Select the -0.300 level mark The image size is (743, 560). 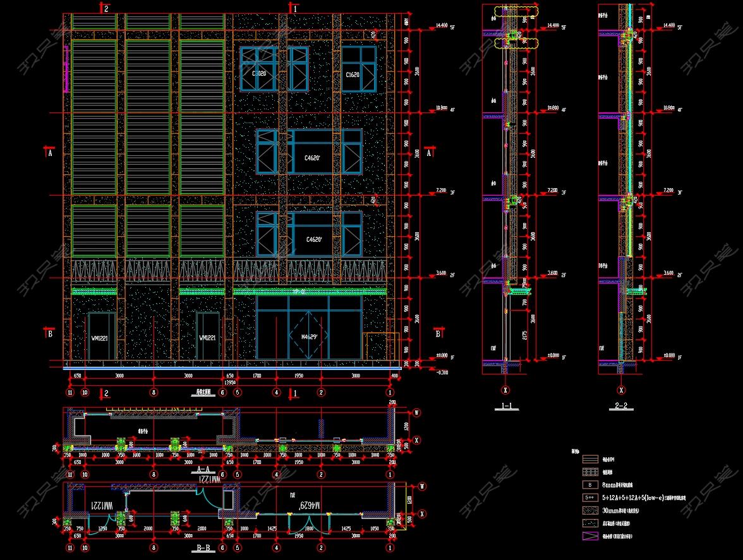tap(442, 372)
